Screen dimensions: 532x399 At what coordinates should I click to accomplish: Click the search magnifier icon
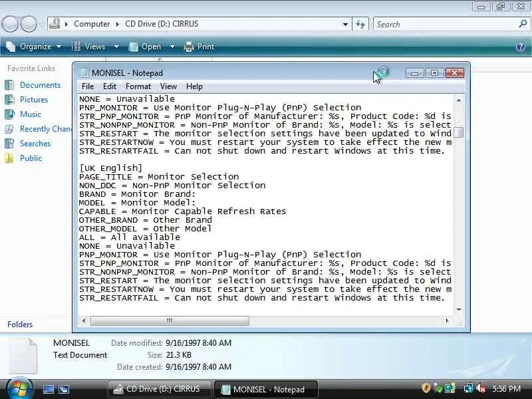(523, 24)
